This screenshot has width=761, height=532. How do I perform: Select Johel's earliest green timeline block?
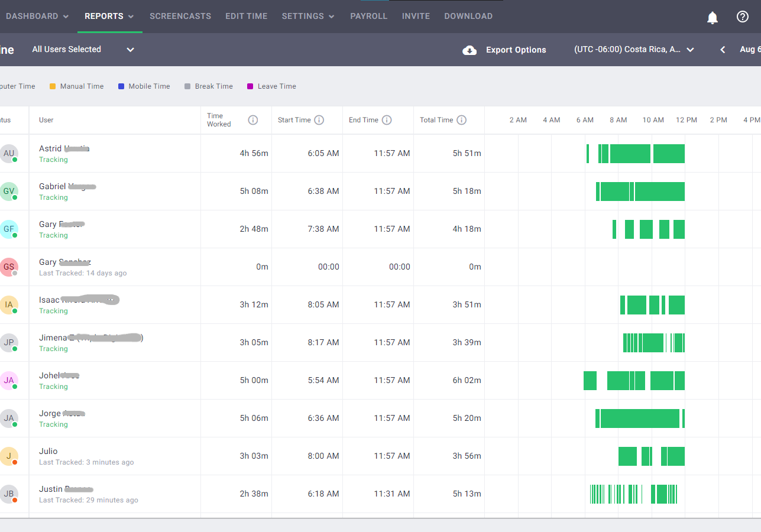590,381
